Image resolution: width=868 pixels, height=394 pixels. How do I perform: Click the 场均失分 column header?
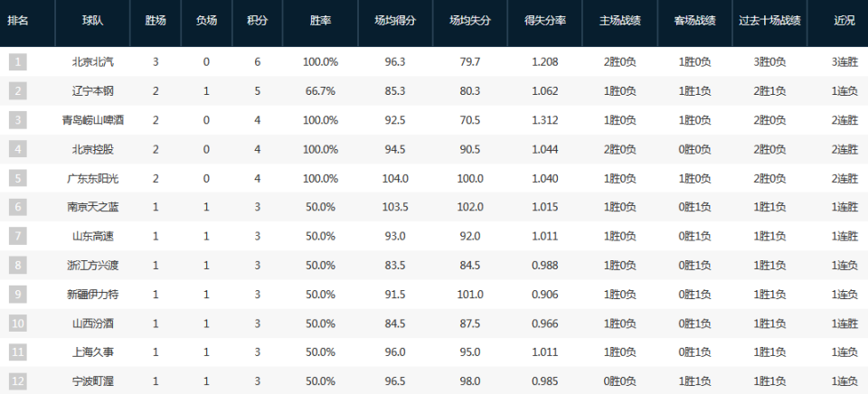click(470, 19)
